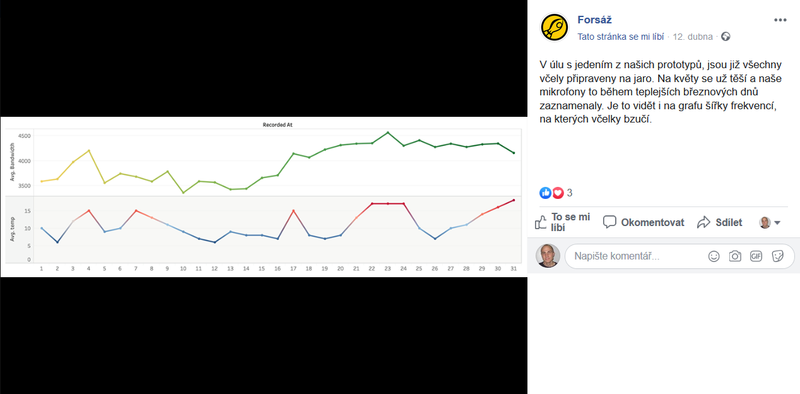The height and width of the screenshot is (394, 800).
Task: Click the globe public visibility icon
Action: click(x=726, y=37)
